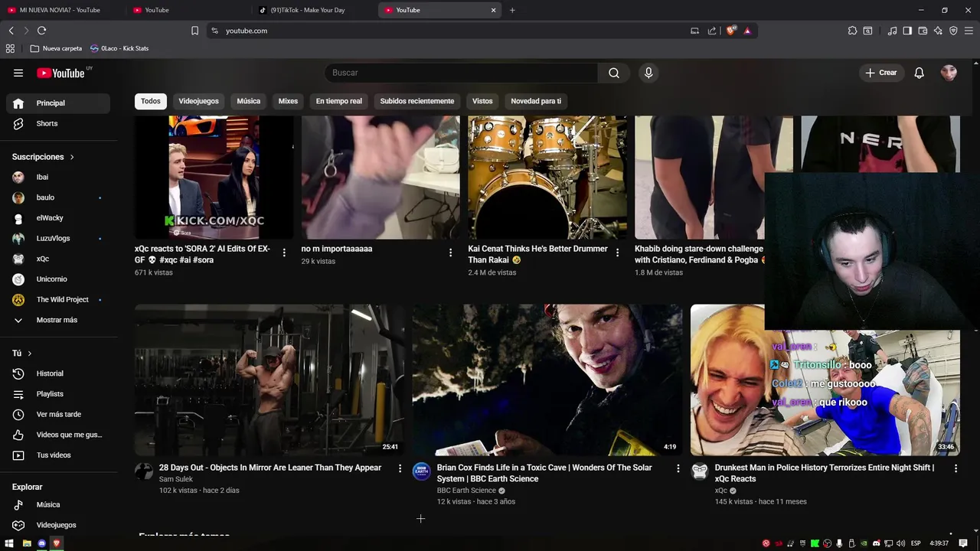Open the Nueva carpeta bookmark folder
The width and height of the screenshot is (980, 551).
(x=56, y=48)
